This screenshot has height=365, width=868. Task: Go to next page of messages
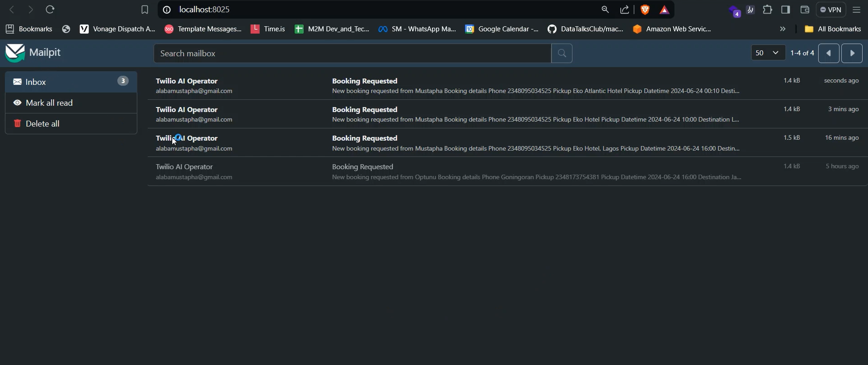click(x=852, y=53)
